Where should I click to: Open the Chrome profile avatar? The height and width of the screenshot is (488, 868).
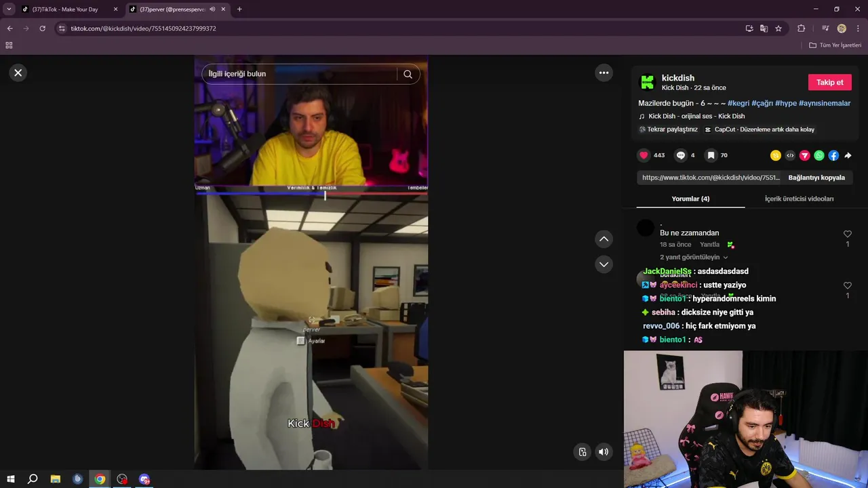[842, 28]
